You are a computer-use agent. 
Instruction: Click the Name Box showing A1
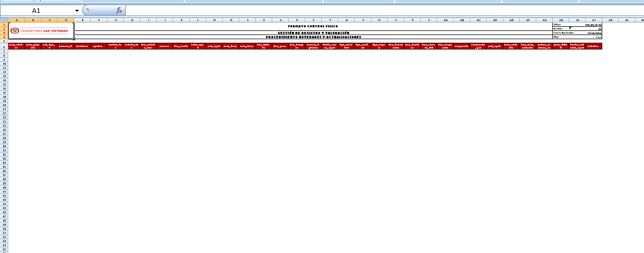tap(37, 11)
